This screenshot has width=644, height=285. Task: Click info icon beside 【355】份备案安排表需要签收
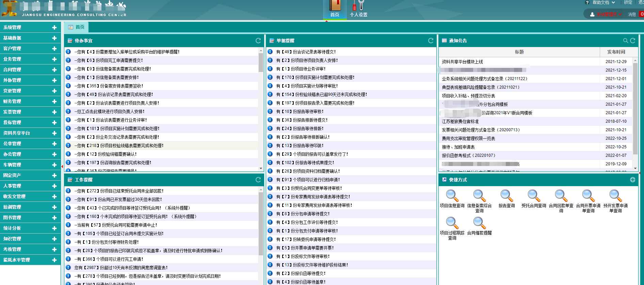pos(68,86)
